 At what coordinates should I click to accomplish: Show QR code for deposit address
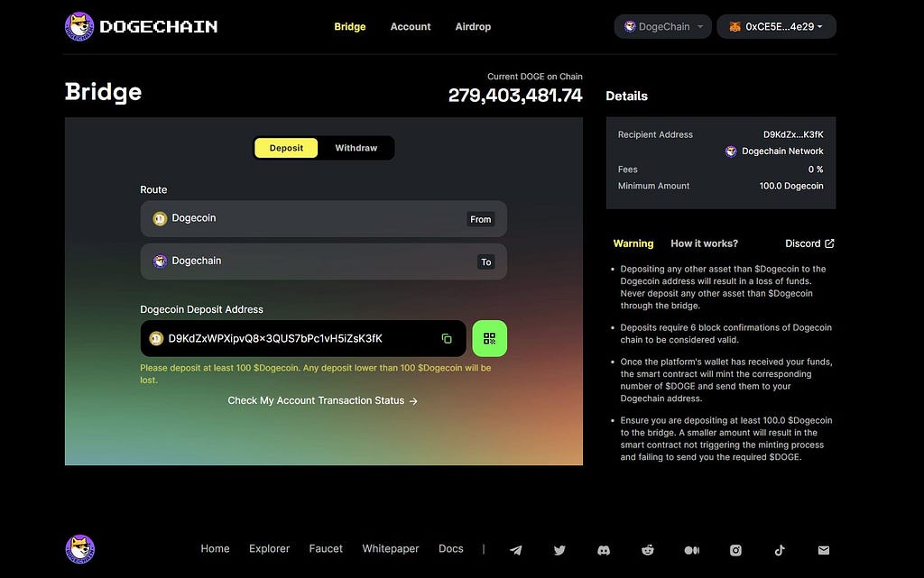coord(490,338)
